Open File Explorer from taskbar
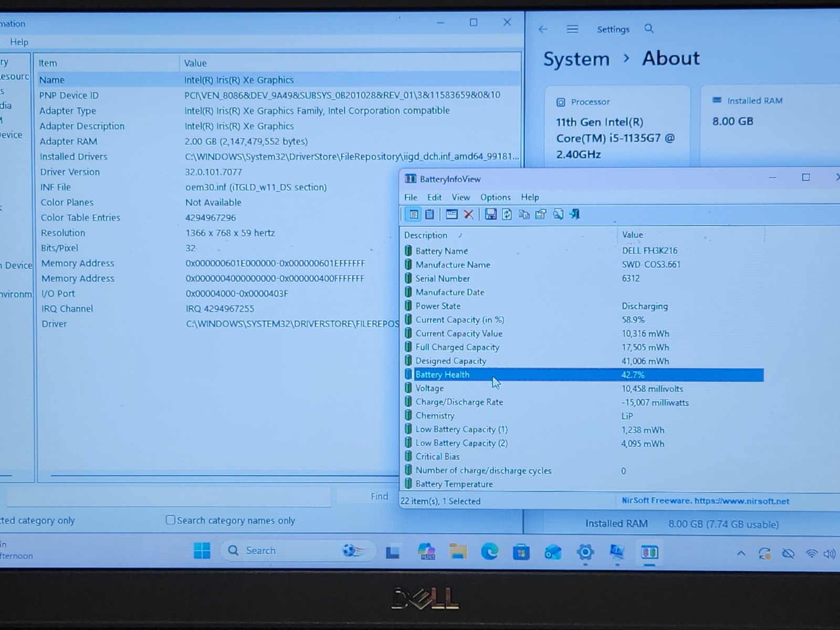This screenshot has width=840, height=630. coord(458,551)
